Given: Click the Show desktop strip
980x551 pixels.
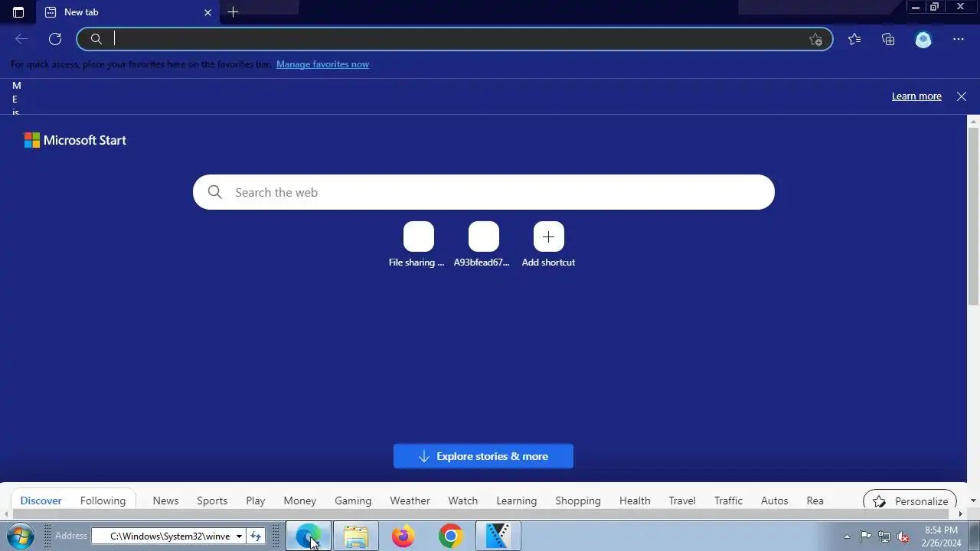Looking at the screenshot, I should pos(975,536).
